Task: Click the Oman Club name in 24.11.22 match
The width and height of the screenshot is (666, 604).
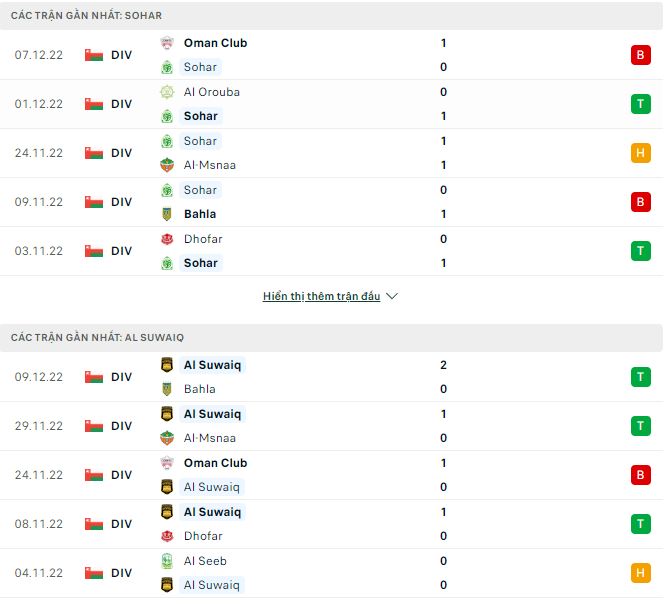Action: pyautogui.click(x=215, y=463)
